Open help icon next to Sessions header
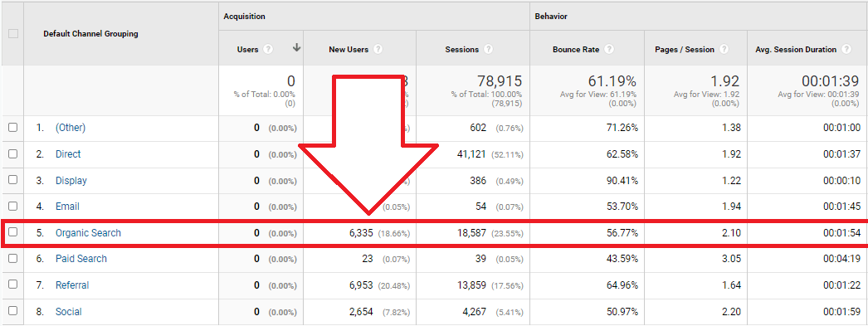 point(488,49)
